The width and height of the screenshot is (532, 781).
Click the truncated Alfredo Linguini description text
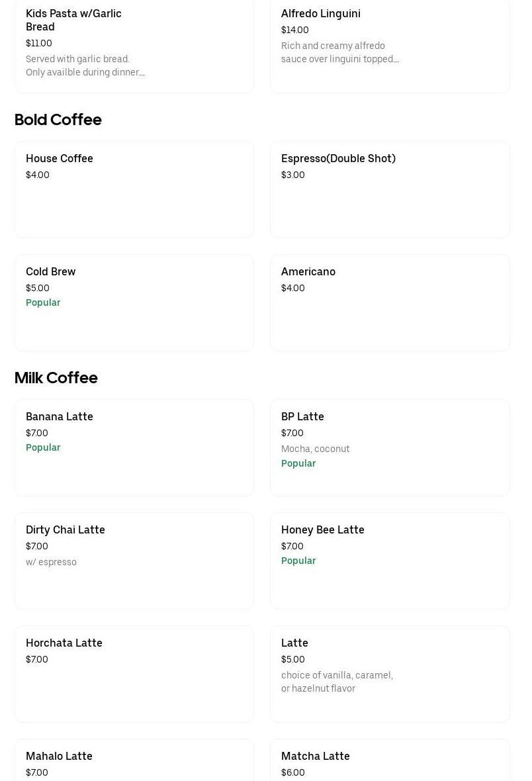(340, 52)
